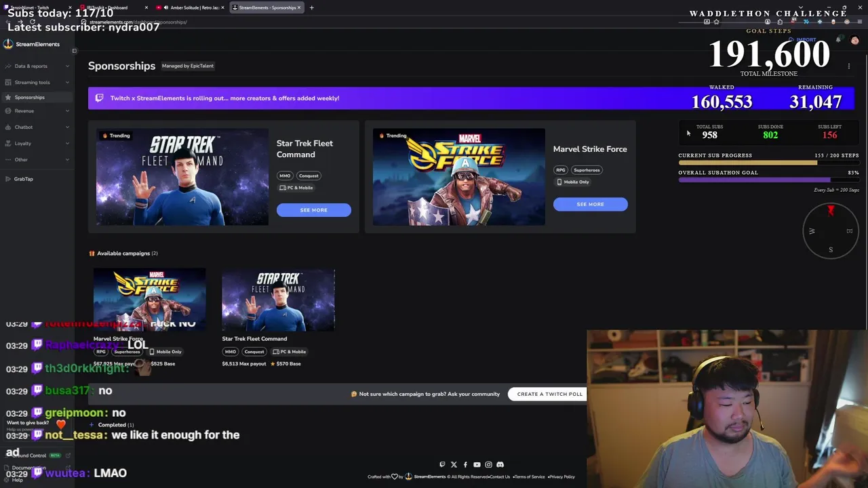Open Facebook link in footer
Screen dimensions: 868x488
(x=465, y=464)
